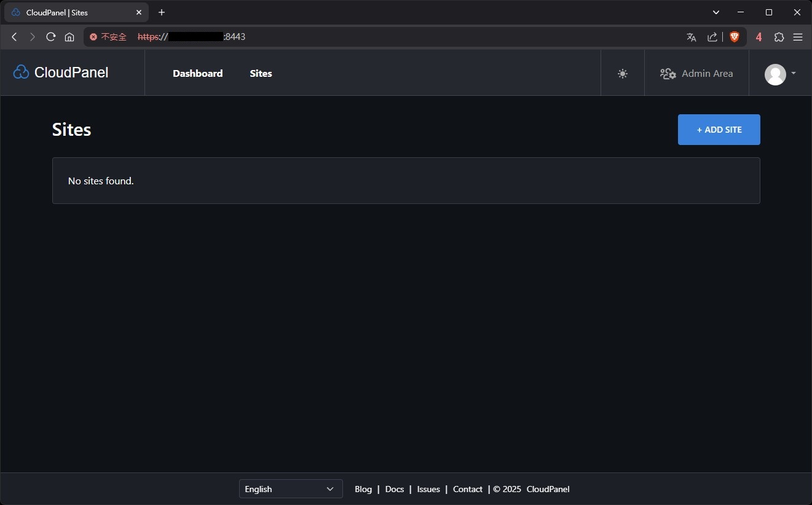The image size is (812, 505).
Task: Close the CloudPanel | Sites tab
Action: pos(139,12)
